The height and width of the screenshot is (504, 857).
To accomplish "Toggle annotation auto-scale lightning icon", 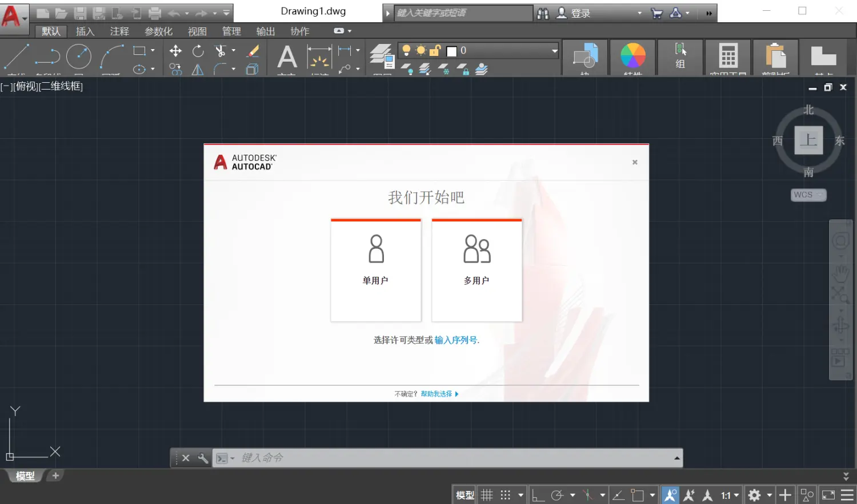I will [x=689, y=495].
